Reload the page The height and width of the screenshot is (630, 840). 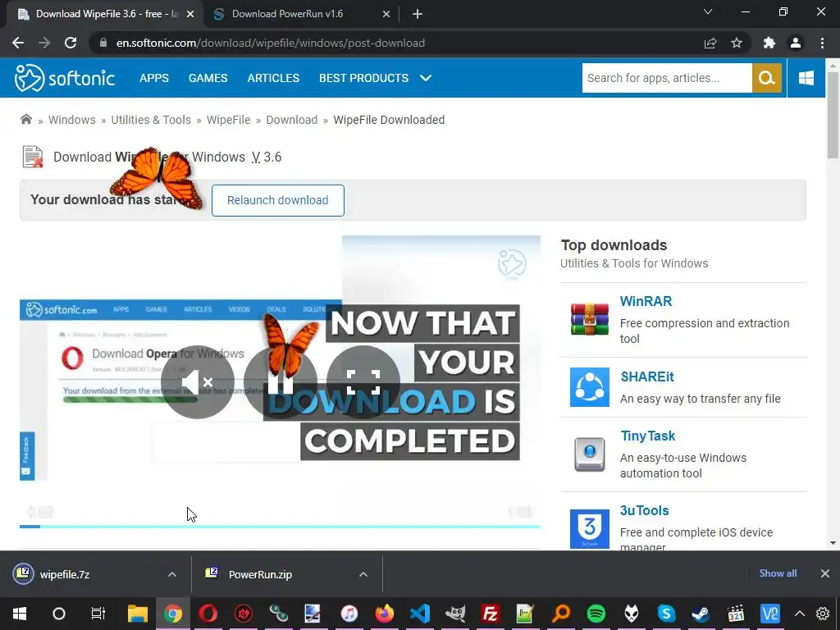point(71,43)
